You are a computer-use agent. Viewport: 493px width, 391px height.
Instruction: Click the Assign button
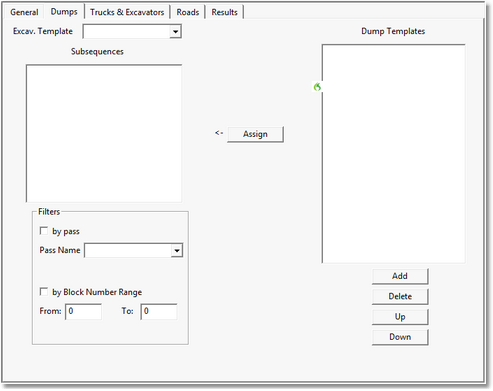tap(255, 134)
